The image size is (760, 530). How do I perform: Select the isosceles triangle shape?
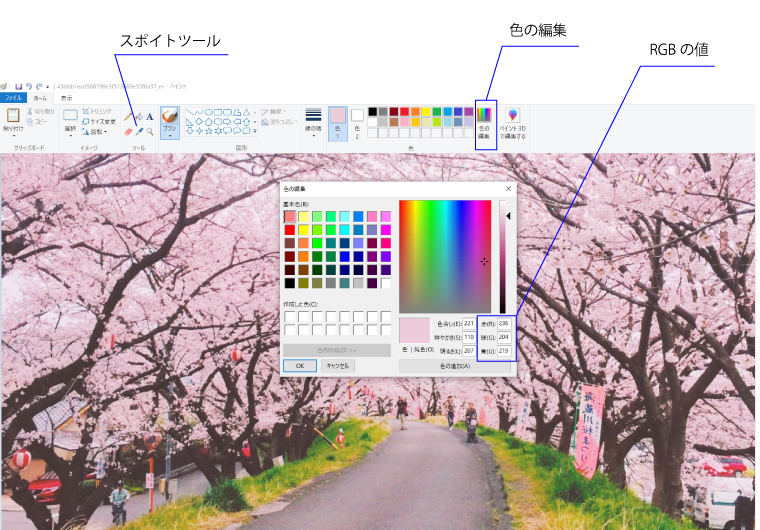[247, 112]
